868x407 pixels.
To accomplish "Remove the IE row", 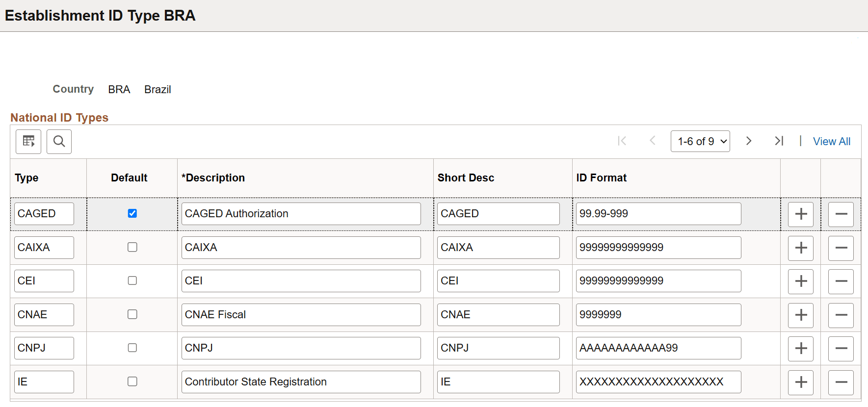I will click(x=841, y=382).
